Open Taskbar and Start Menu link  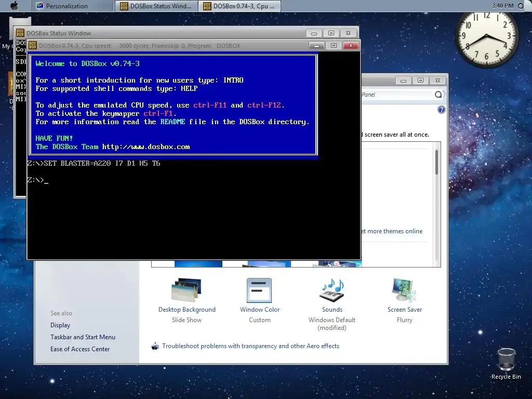(x=83, y=337)
